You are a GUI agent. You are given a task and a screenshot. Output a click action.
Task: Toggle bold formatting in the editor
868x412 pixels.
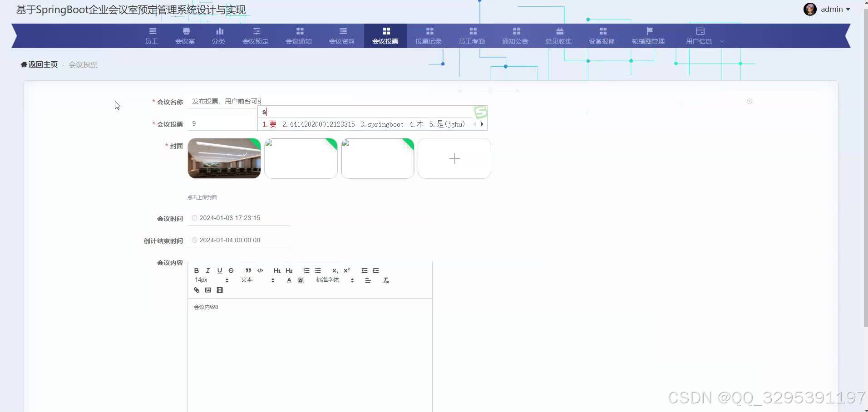click(196, 270)
